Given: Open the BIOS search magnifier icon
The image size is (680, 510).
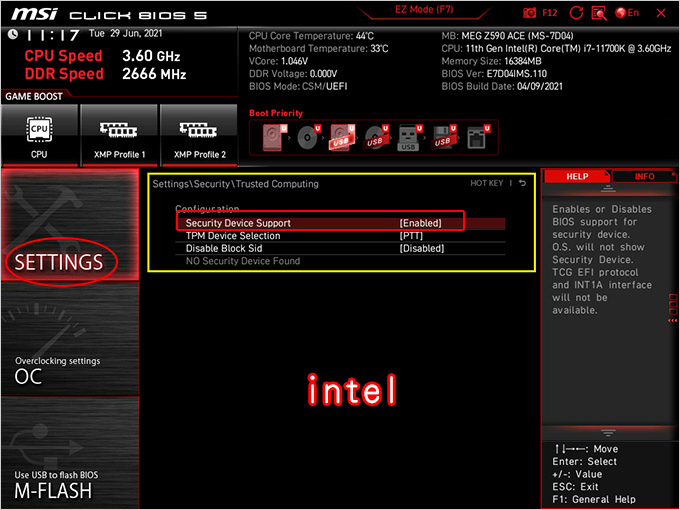Looking at the screenshot, I should (599, 13).
